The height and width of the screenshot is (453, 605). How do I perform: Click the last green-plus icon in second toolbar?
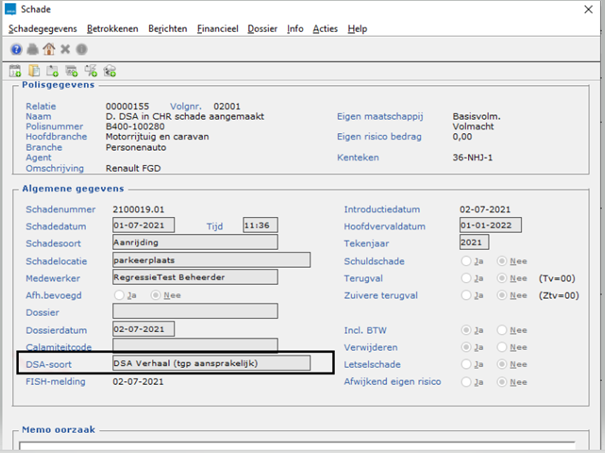pos(110,70)
